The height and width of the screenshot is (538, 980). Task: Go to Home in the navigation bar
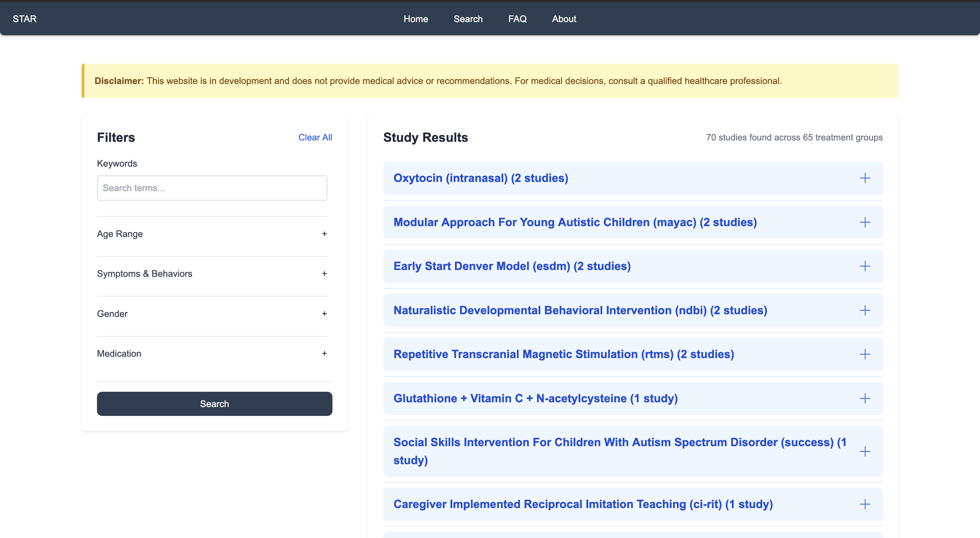pyautogui.click(x=415, y=19)
